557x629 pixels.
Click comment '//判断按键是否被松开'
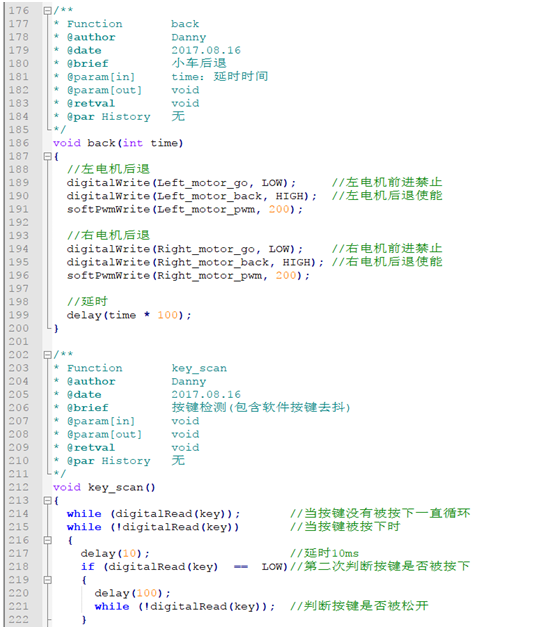(359, 606)
